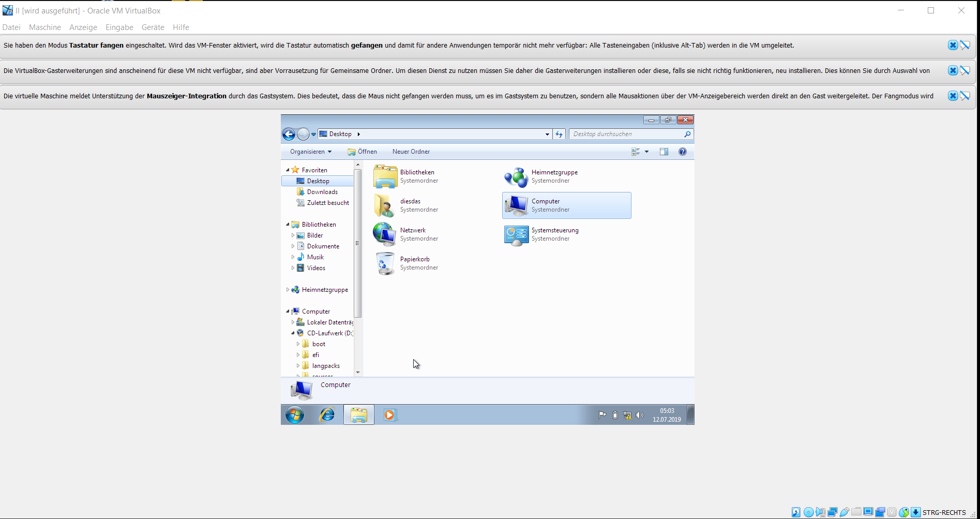
Task: Select the diesdas user folder icon
Action: point(385,205)
